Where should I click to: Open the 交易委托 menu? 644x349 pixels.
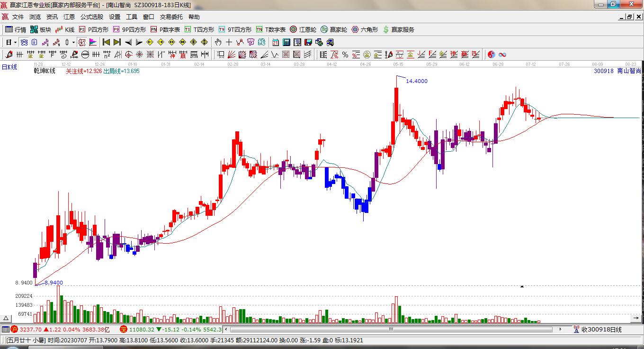click(171, 17)
